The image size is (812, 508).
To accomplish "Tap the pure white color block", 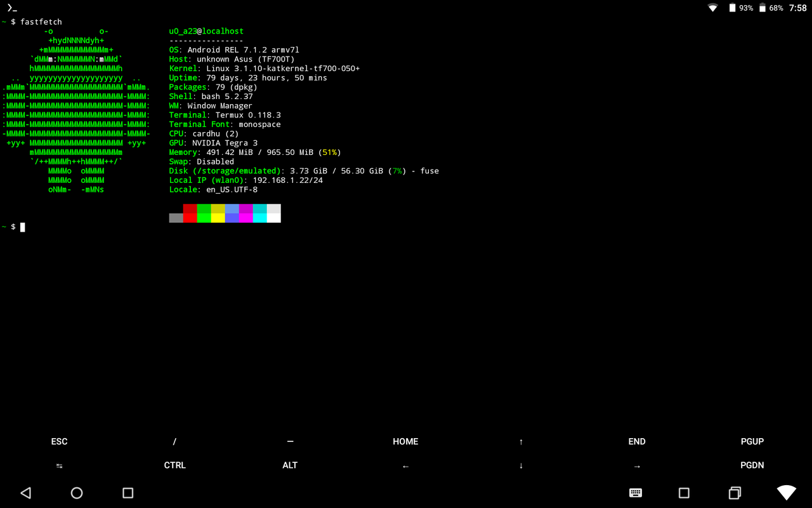I will (x=274, y=218).
